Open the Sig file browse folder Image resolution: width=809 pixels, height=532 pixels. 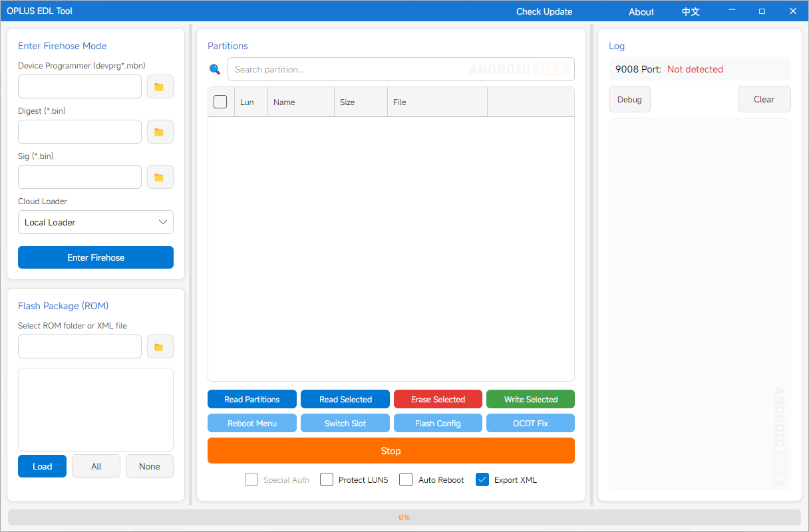click(x=160, y=177)
